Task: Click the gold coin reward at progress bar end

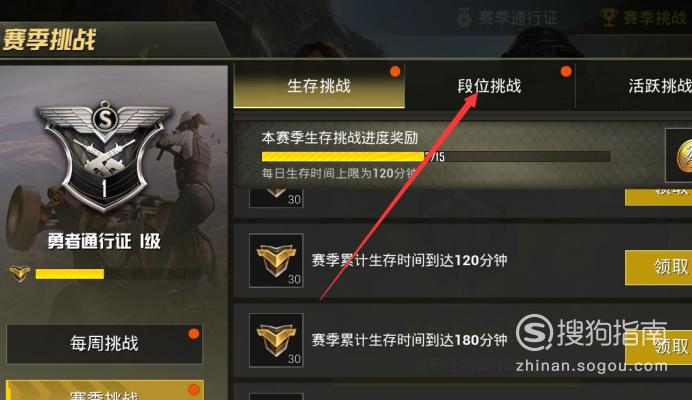Action: click(683, 155)
